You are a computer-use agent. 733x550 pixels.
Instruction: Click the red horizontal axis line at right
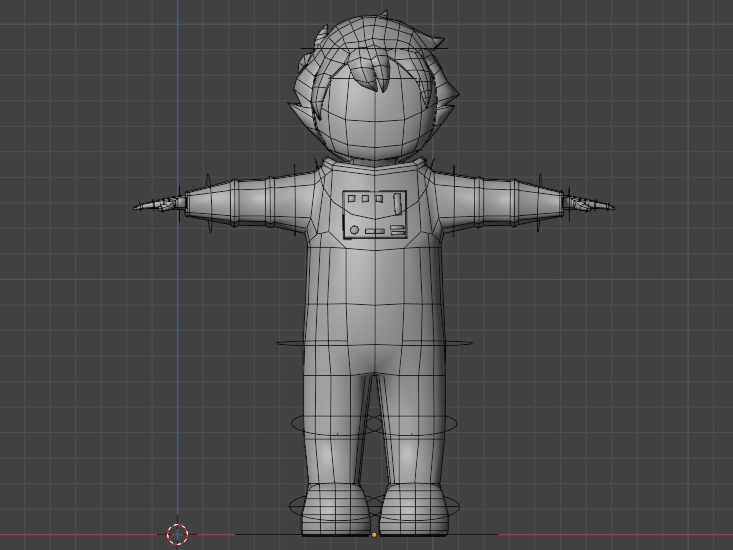point(620,535)
